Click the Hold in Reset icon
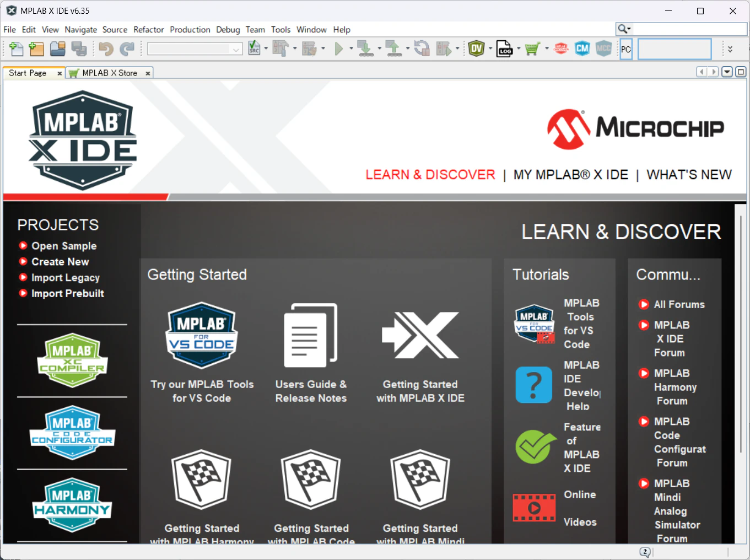This screenshot has height=560, width=750. (x=422, y=49)
